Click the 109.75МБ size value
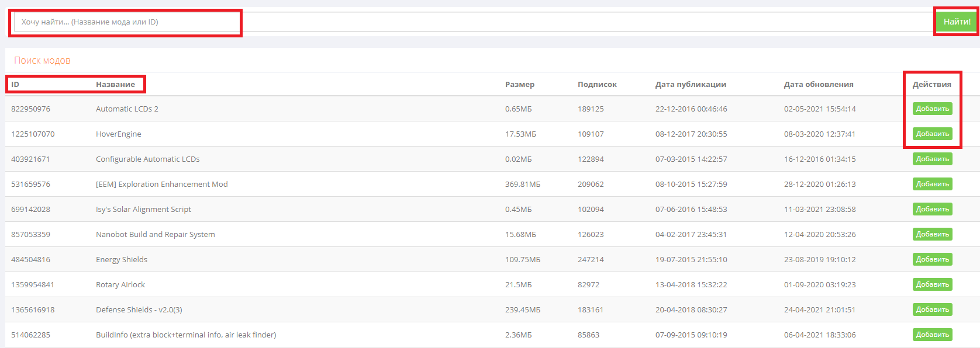This screenshot has height=348, width=980. [523, 259]
